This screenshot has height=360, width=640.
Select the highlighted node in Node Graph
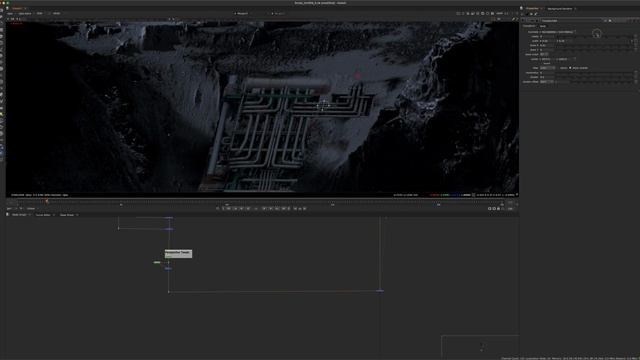click(x=178, y=253)
